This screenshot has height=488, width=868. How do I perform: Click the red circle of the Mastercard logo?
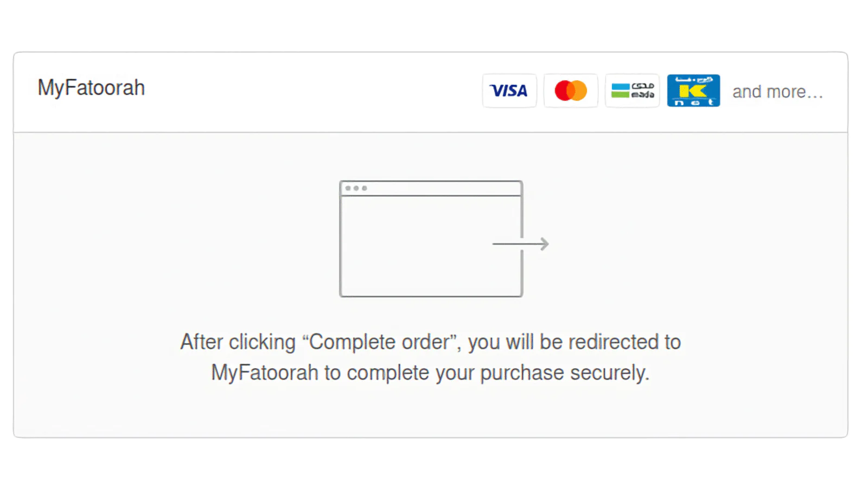pyautogui.click(x=563, y=91)
